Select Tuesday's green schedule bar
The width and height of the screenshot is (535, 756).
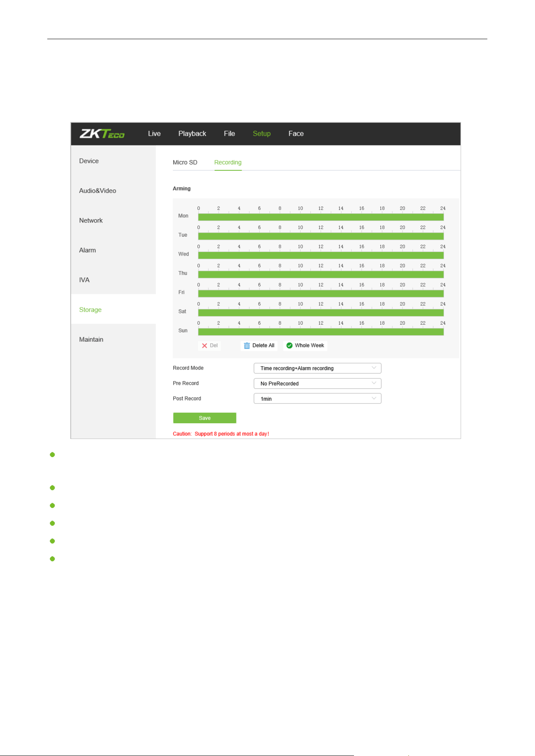[321, 236]
